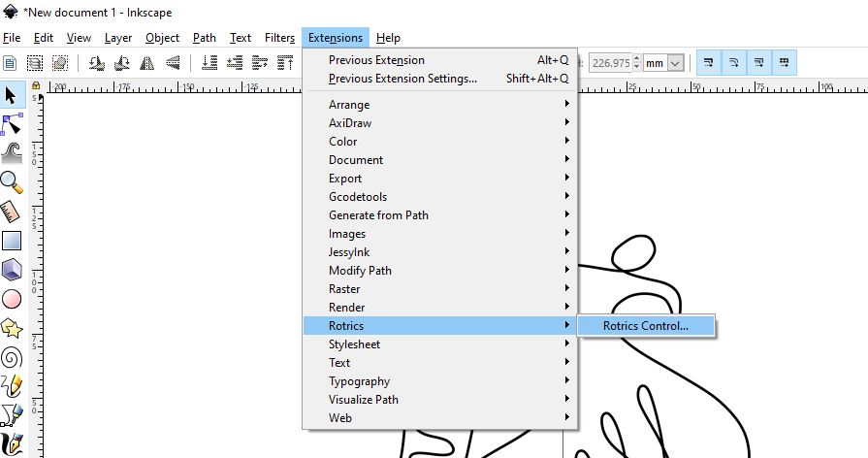Select the Star polygon tool
The image size is (868, 458).
[11, 328]
